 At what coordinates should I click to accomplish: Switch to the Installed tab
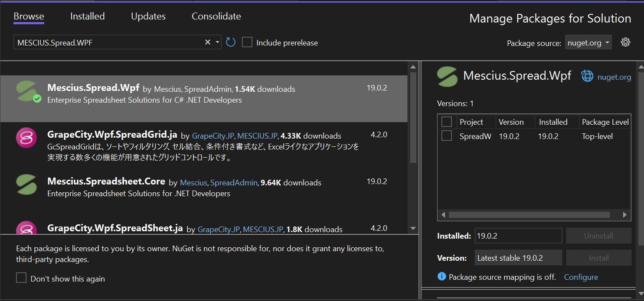point(88,16)
